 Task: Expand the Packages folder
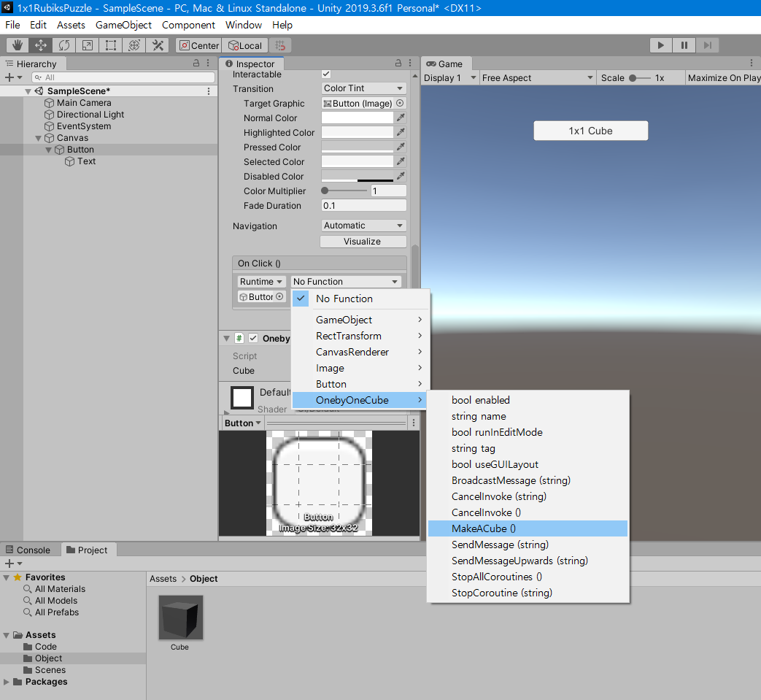click(7, 682)
